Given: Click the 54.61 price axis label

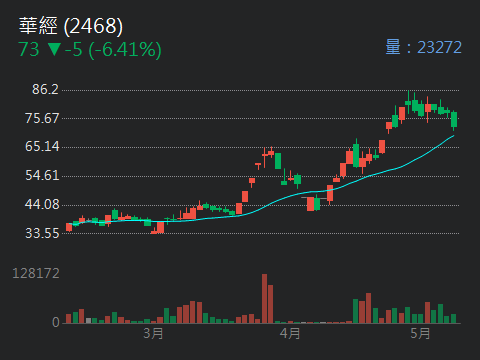Looking at the screenshot, I should coord(42,175).
